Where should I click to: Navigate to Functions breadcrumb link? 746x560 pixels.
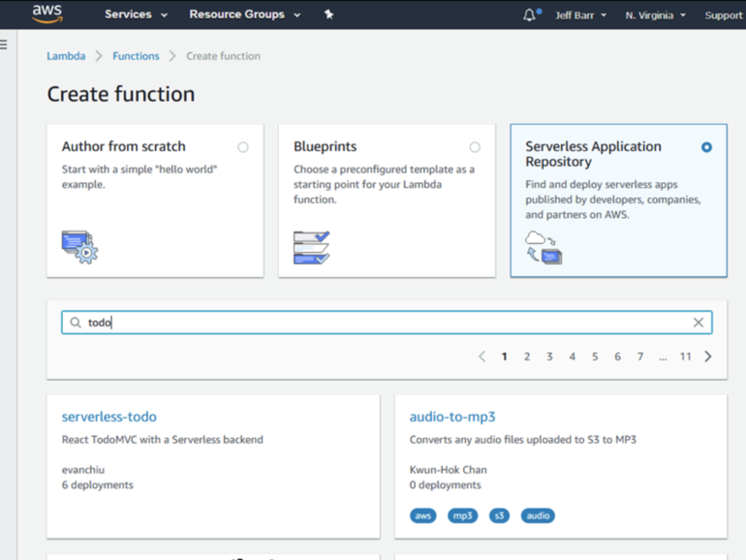[x=136, y=56]
